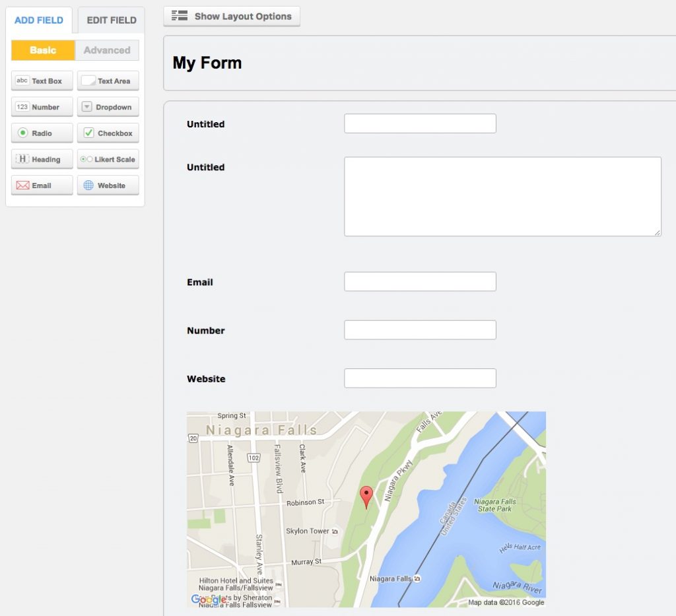This screenshot has width=676, height=616.
Task: Add a Website field from the sidebar
Action: pos(108,186)
